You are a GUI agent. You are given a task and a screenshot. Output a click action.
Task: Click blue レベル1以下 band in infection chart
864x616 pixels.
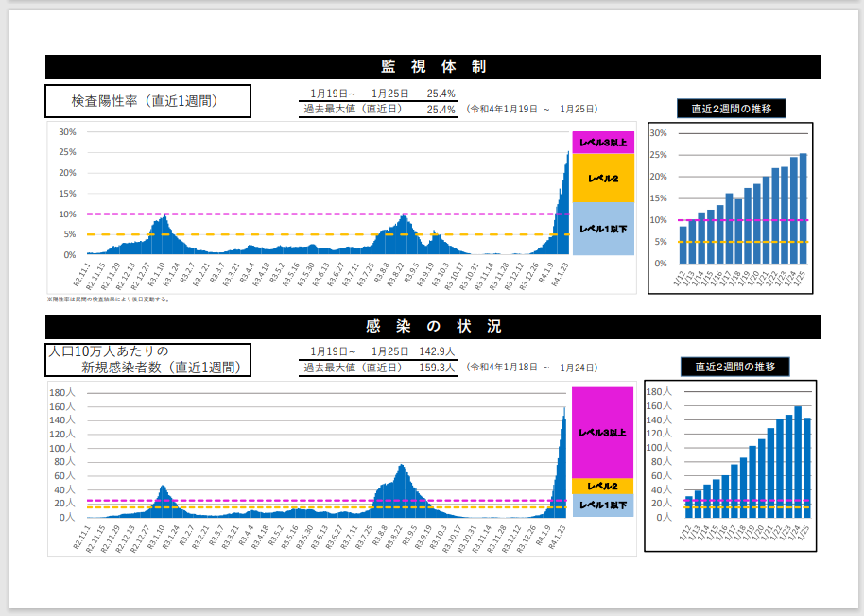[603, 506]
